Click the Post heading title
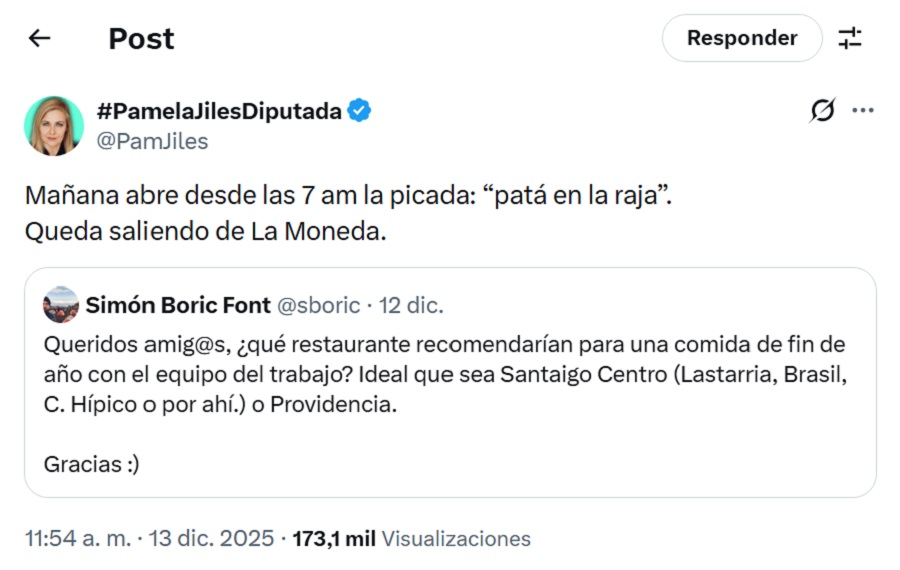This screenshot has height=570, width=900. click(141, 38)
